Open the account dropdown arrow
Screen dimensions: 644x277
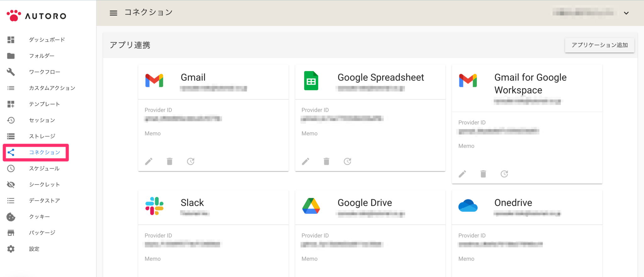626,13
